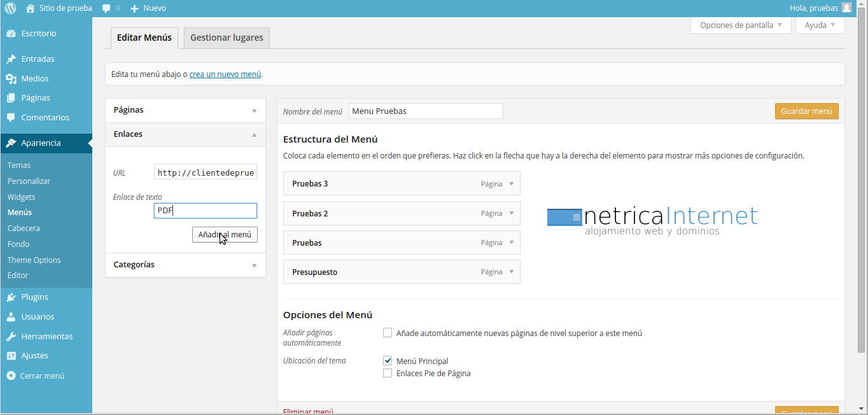This screenshot has height=415, width=868.
Task: Uncheck the Menú Principal location checkbox
Action: (388, 361)
